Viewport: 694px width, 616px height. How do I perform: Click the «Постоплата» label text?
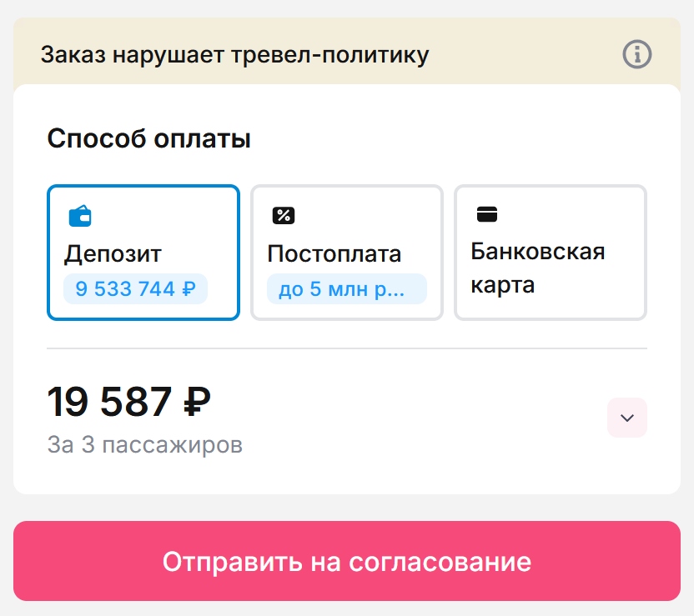coord(334,253)
